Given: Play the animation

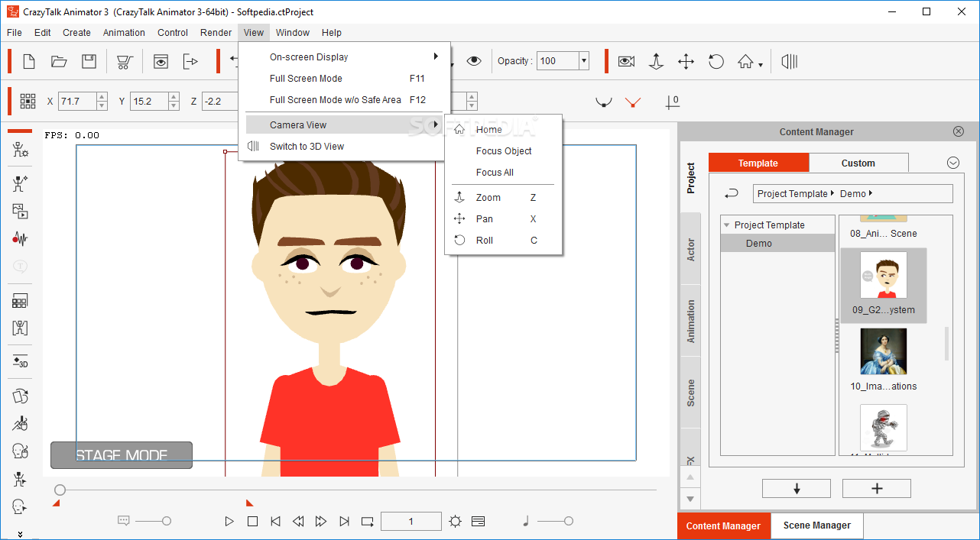Looking at the screenshot, I should (x=229, y=522).
